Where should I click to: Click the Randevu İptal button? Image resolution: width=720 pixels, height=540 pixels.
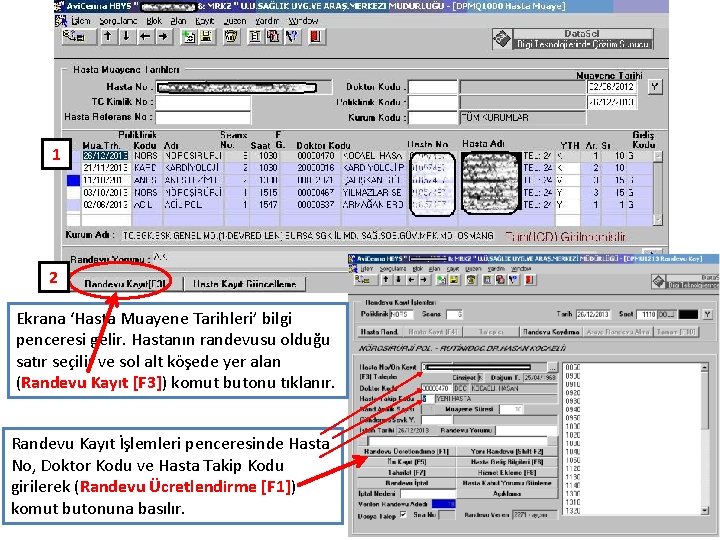406,483
